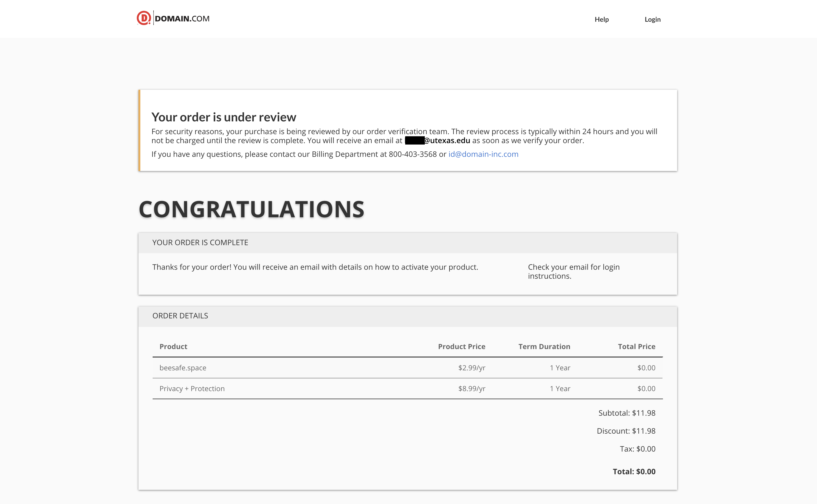This screenshot has width=817, height=504.
Task: Click the Product column header
Action: pos(173,347)
